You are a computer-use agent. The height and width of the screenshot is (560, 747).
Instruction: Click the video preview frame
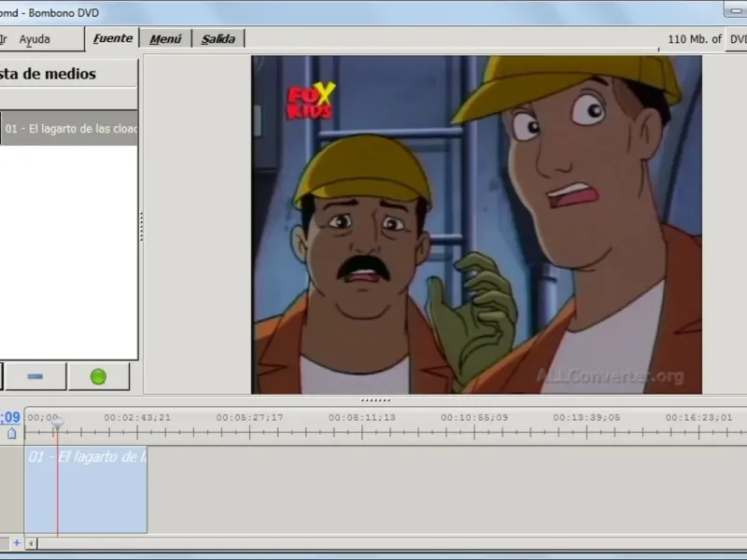tap(476, 224)
